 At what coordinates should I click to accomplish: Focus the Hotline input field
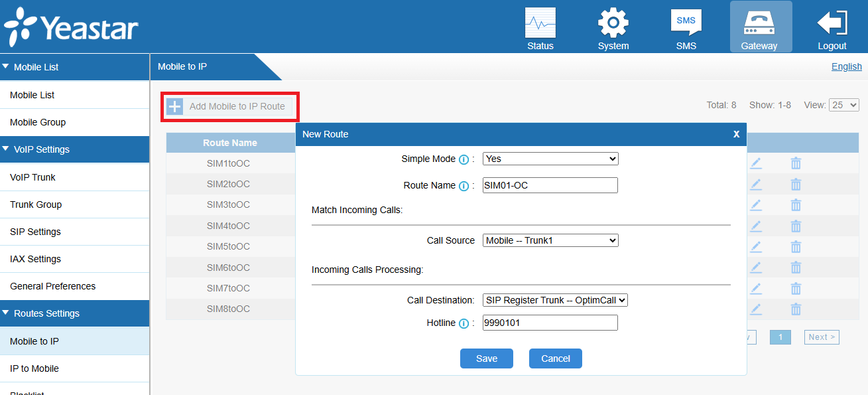(550, 323)
